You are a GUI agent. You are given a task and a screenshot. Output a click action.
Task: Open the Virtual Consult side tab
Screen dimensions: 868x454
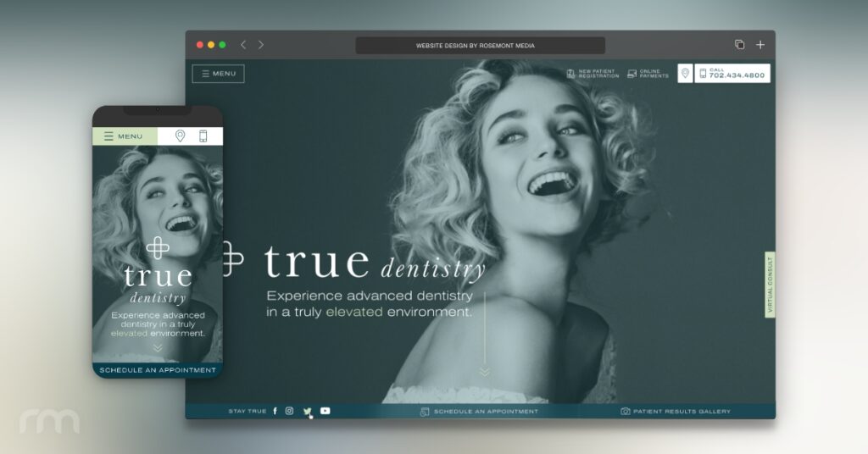770,285
